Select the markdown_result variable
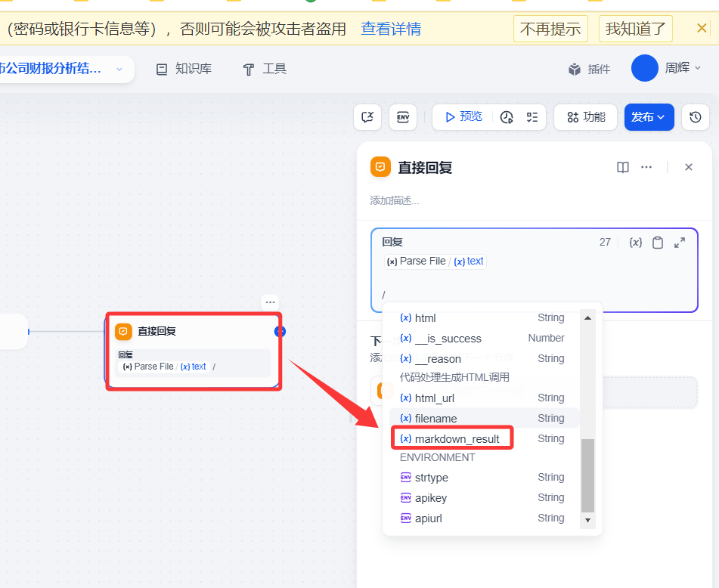Image resolution: width=719 pixels, height=588 pixels. coord(484,438)
